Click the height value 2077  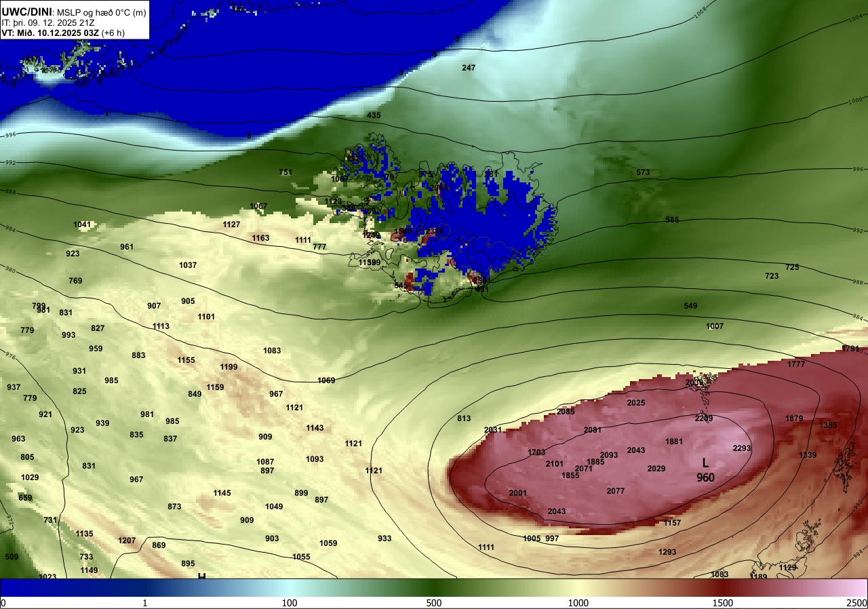click(x=616, y=491)
